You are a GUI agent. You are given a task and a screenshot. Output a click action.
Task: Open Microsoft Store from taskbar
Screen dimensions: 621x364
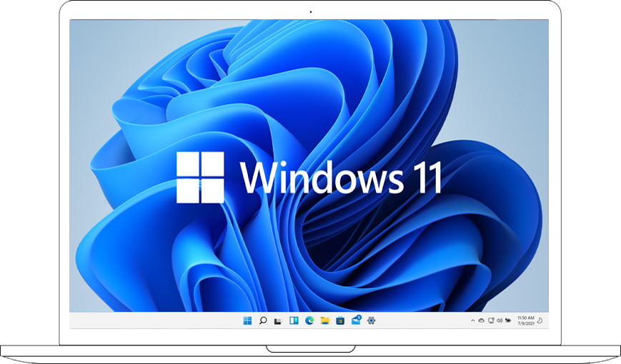[x=340, y=320]
